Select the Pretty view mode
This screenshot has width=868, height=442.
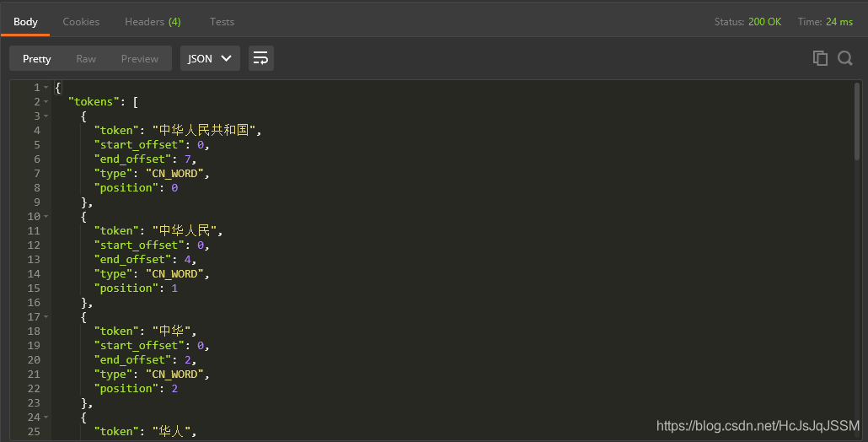click(x=36, y=59)
